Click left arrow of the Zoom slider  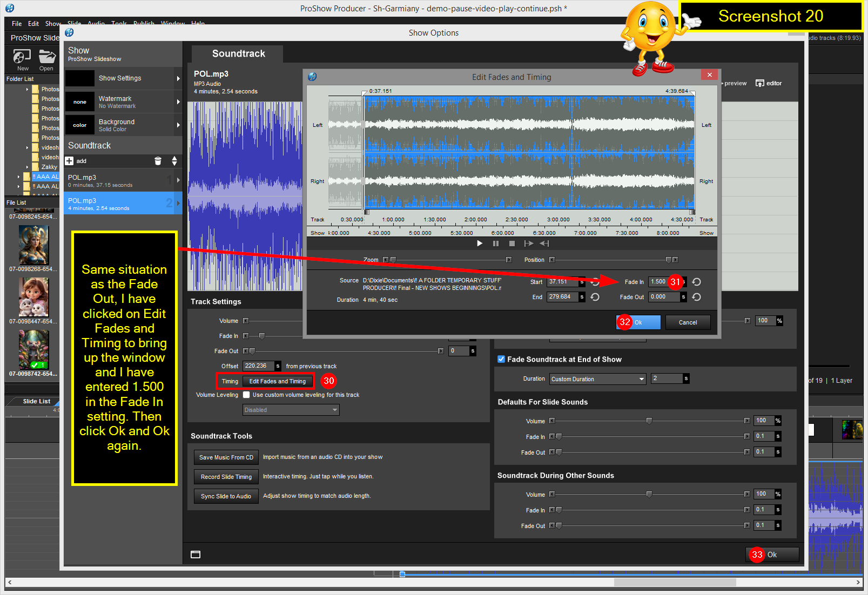(386, 260)
